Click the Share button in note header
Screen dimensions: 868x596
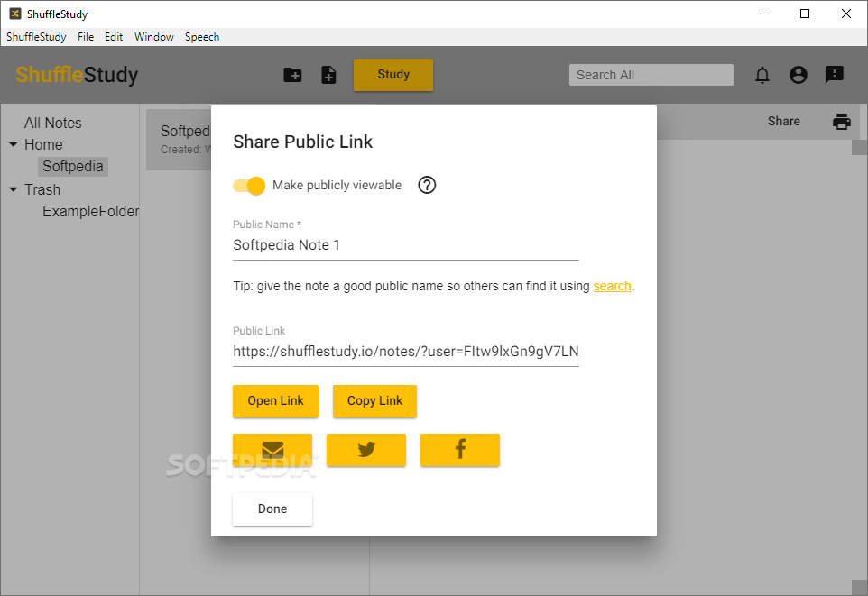coord(783,121)
